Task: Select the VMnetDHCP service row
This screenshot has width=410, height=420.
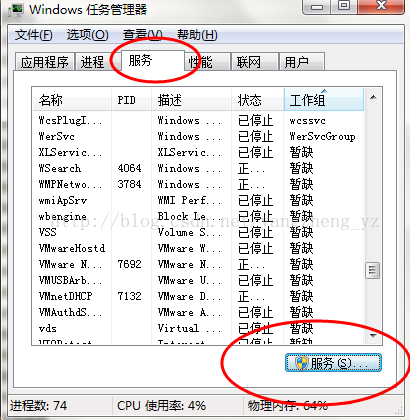Action: click(198, 296)
